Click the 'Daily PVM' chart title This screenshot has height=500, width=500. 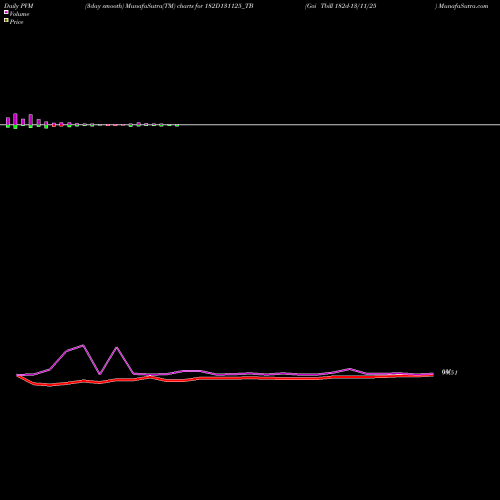coord(19,6)
